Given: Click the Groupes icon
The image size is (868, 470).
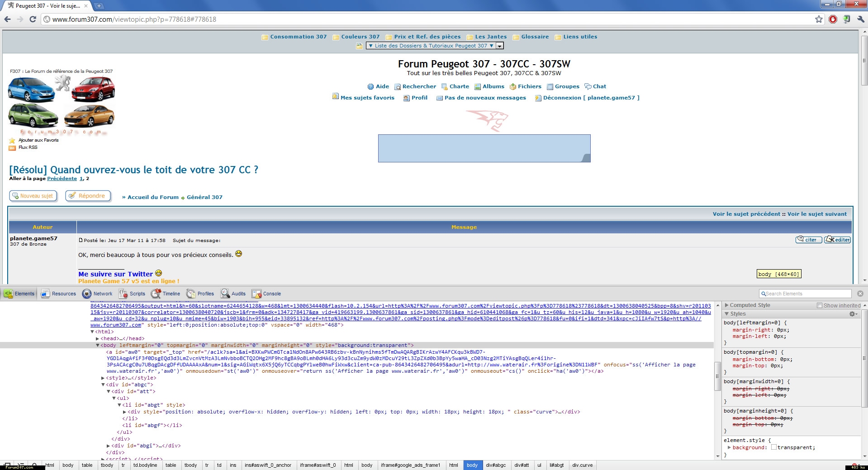Looking at the screenshot, I should 550,86.
